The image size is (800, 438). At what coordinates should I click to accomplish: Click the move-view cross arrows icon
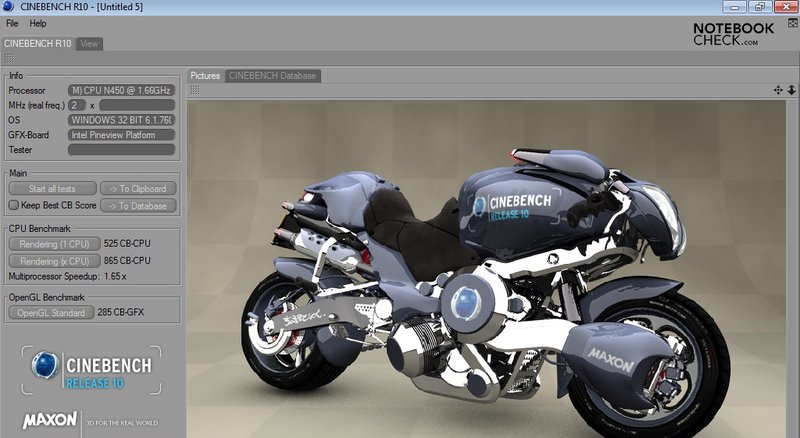click(x=778, y=90)
